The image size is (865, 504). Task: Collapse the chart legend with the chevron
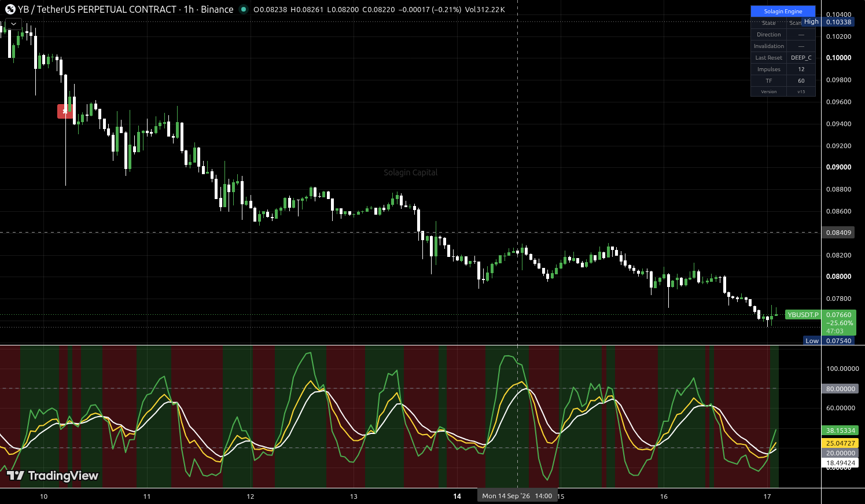[x=13, y=24]
